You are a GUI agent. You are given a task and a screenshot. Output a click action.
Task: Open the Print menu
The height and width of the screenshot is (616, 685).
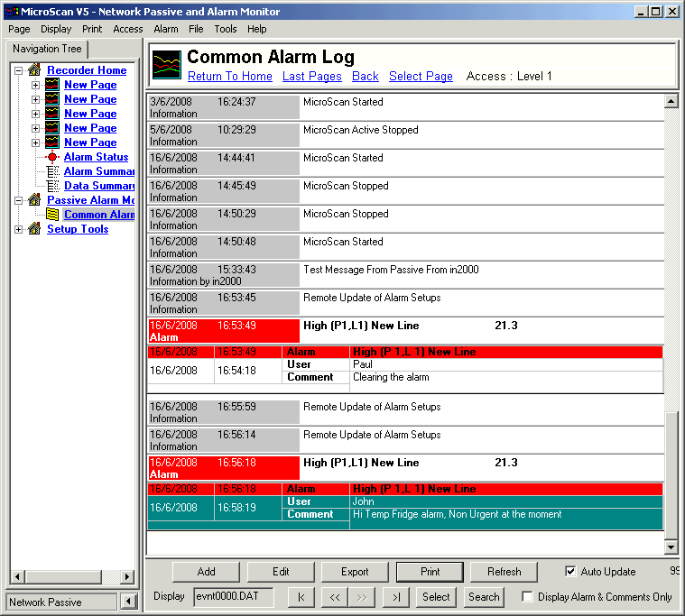92,29
